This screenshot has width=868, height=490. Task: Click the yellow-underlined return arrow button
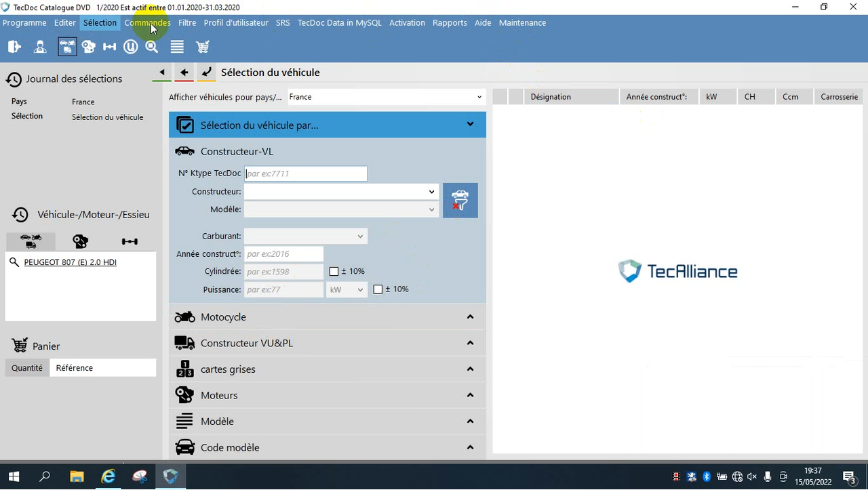207,72
